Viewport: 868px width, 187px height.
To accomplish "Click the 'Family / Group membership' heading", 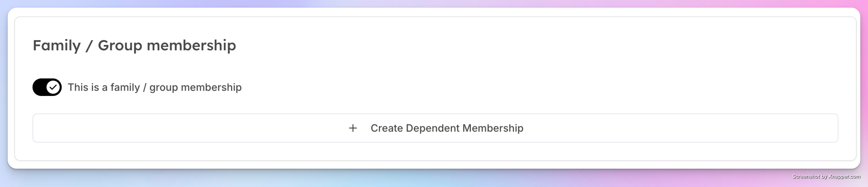I will pyautogui.click(x=134, y=46).
